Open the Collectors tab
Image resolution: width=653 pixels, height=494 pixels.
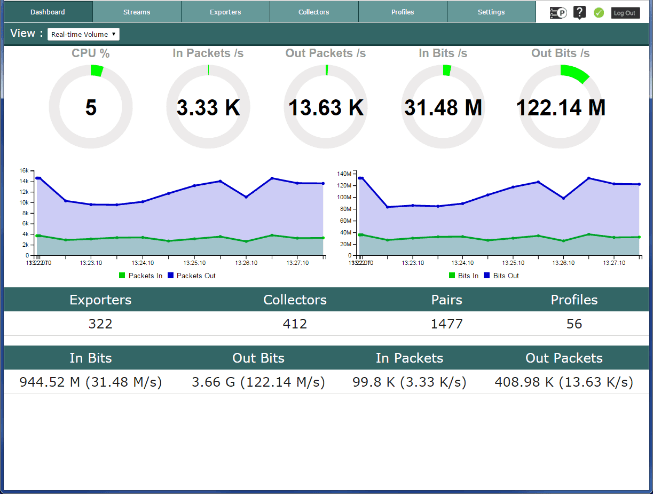click(314, 12)
